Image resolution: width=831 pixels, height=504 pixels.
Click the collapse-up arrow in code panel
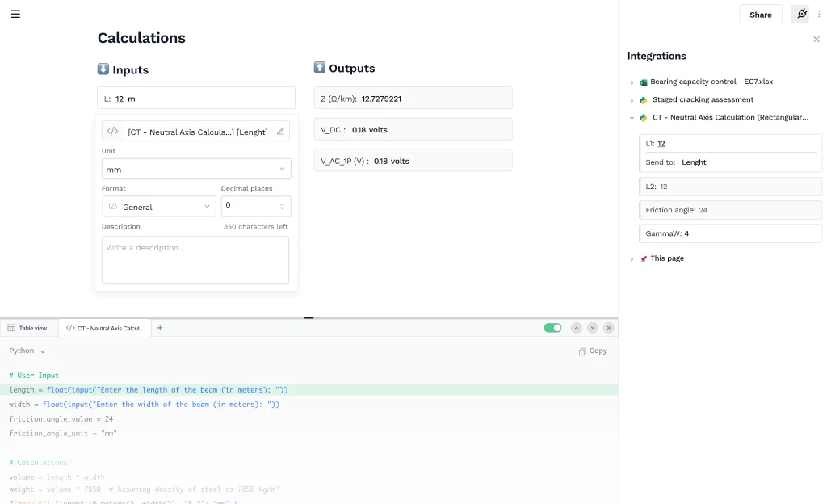tap(577, 328)
